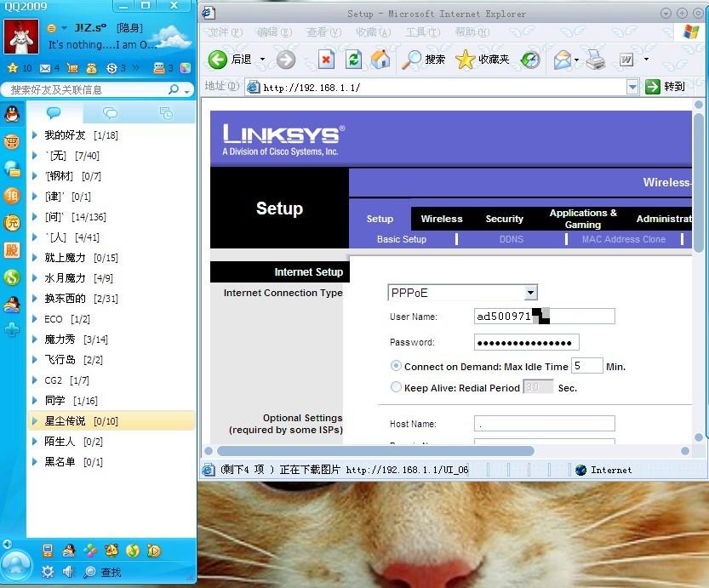This screenshot has height=588, width=709.
Task: Click the PPPoE Password field
Action: pos(526,342)
